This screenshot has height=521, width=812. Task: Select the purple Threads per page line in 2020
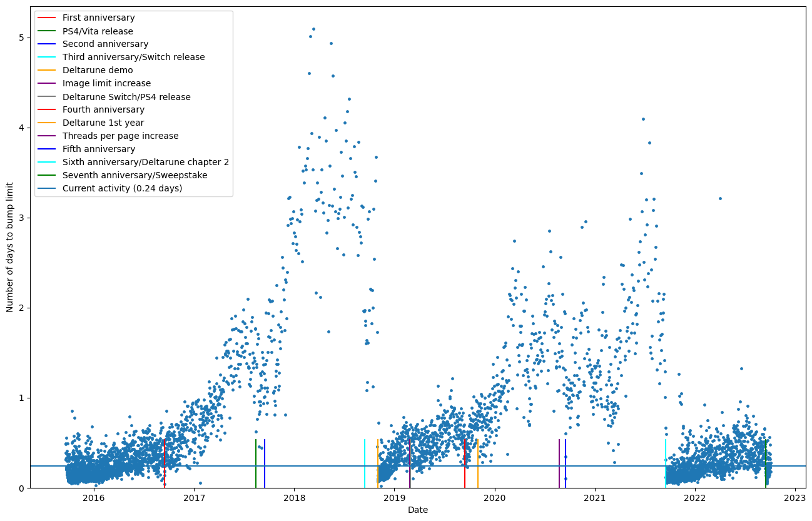click(x=559, y=463)
